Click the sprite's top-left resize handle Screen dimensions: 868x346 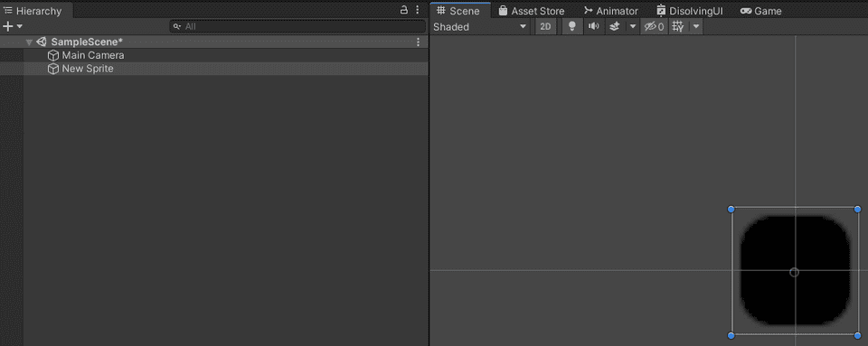(x=731, y=209)
